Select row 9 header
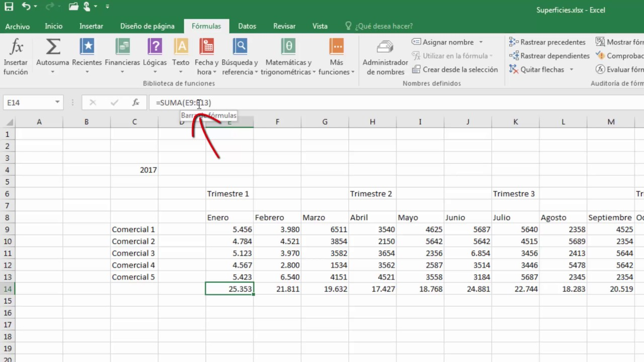The height and width of the screenshot is (362, 644). (x=7, y=229)
